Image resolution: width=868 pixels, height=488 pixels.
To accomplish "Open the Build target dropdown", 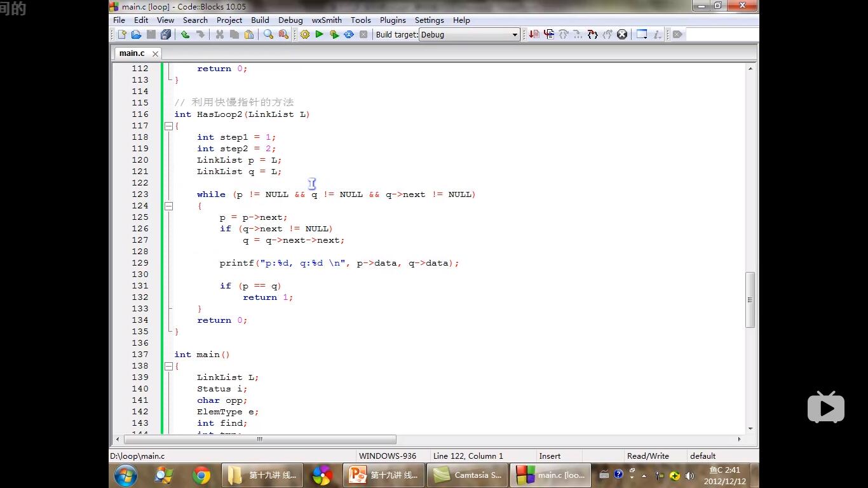I will (x=515, y=35).
